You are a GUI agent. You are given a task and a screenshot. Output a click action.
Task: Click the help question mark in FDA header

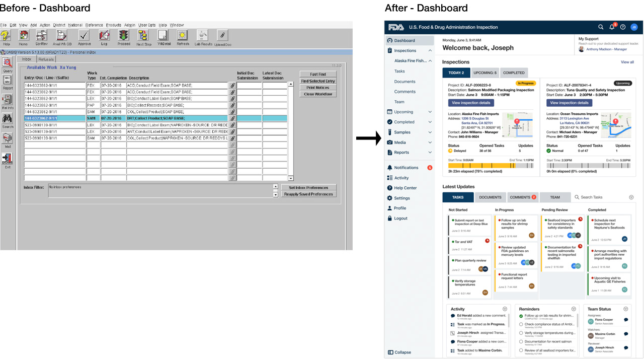tap(623, 27)
